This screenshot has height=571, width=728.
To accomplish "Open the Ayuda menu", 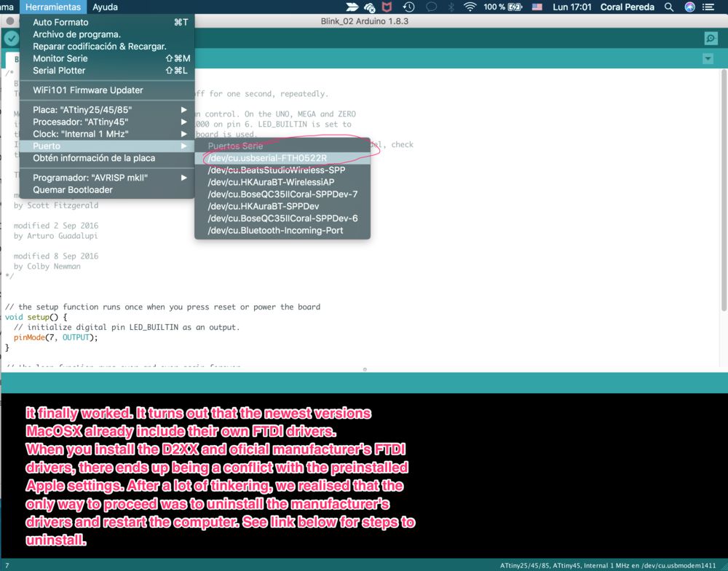I will pos(105,7).
